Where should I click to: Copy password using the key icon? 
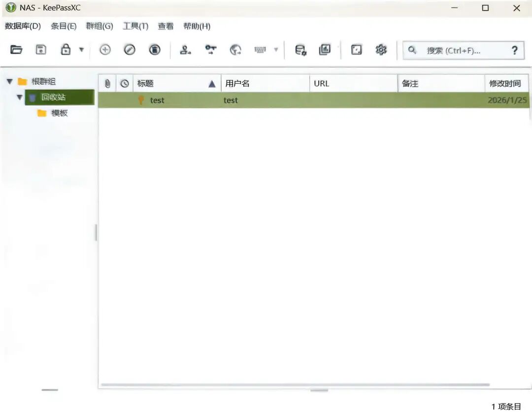pos(211,50)
